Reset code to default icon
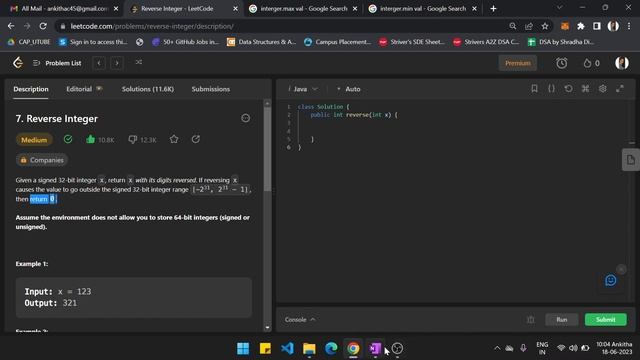 (568, 89)
